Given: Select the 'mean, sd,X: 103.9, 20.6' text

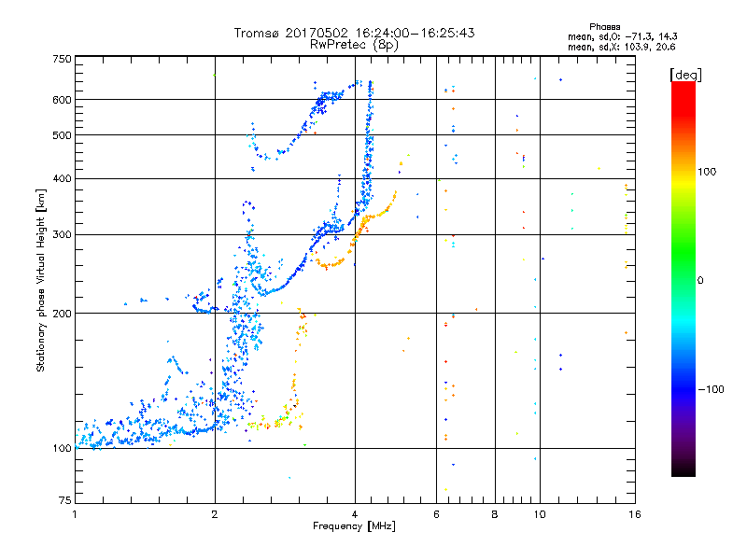Looking at the screenshot, I should (x=621, y=47).
